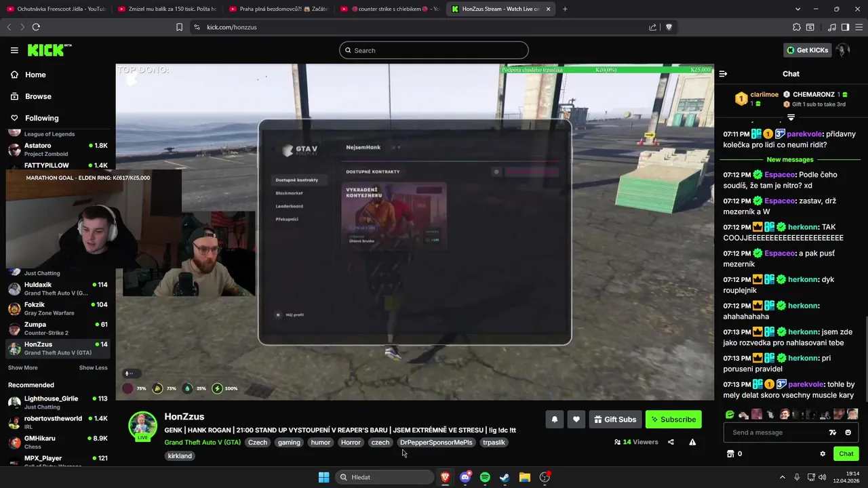868x488 pixels.
Task: Switch to counter strike s chlebikem tab
Action: pos(390,9)
